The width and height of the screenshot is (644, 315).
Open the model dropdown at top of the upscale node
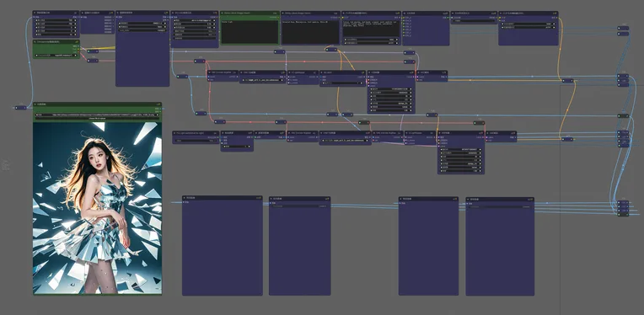(195, 20)
